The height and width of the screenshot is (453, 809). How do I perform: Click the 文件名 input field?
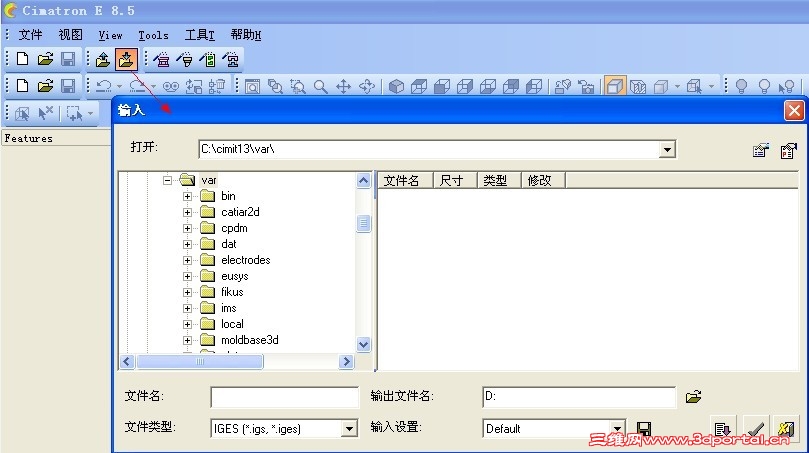[284, 397]
